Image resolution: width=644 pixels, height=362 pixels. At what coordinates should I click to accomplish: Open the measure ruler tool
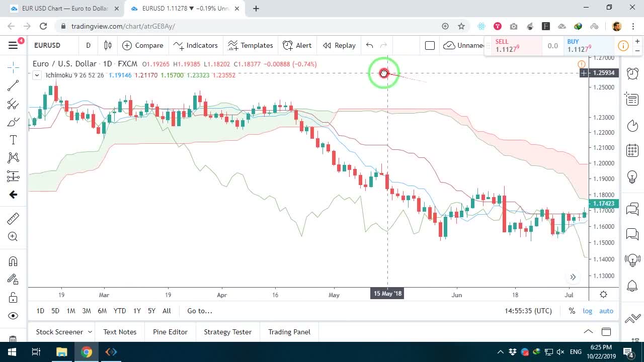[13, 218]
